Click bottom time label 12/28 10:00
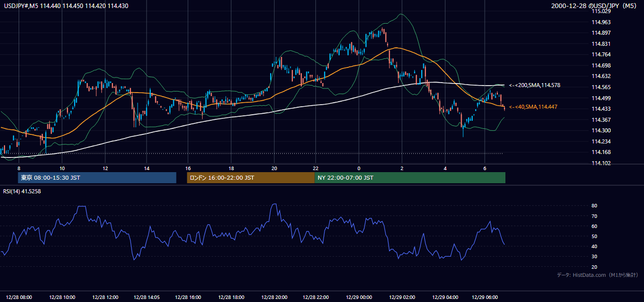 (63, 297)
